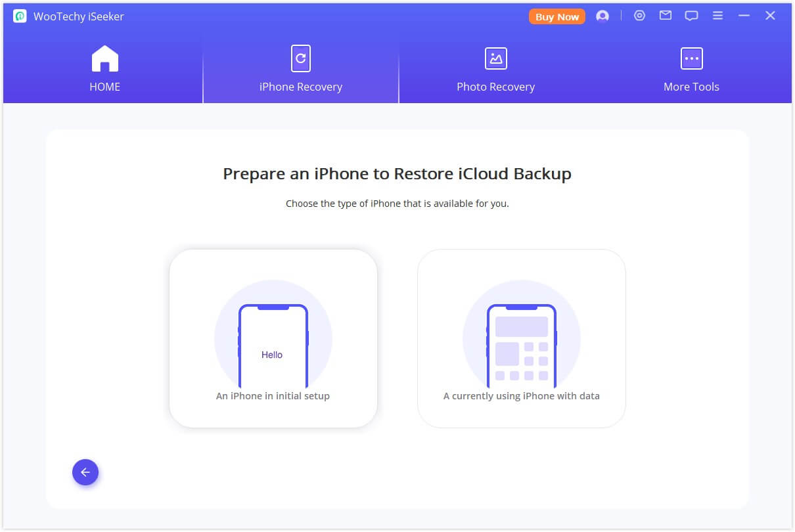The width and height of the screenshot is (795, 532).
Task: Switch to the Photo Recovery tab
Action: (x=495, y=69)
